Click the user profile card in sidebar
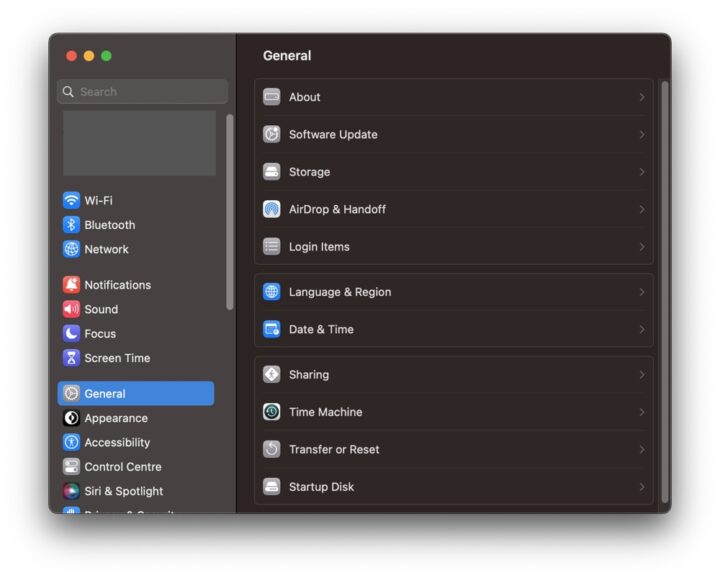The image size is (720, 578). pyautogui.click(x=139, y=143)
